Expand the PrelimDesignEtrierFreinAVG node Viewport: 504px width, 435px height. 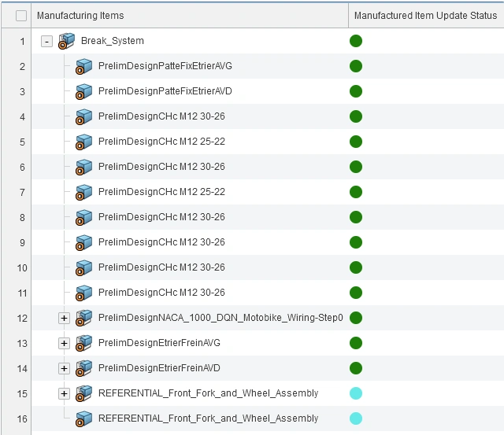(x=64, y=343)
